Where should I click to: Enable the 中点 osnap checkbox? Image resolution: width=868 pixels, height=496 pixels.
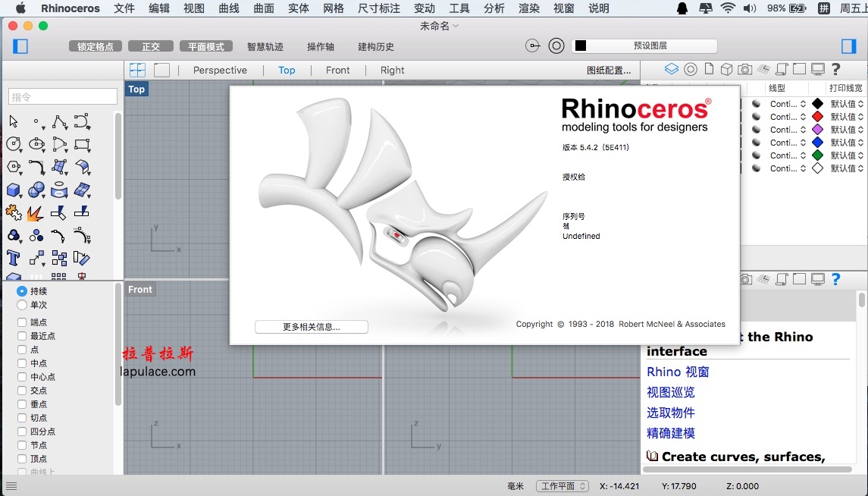tap(21, 363)
